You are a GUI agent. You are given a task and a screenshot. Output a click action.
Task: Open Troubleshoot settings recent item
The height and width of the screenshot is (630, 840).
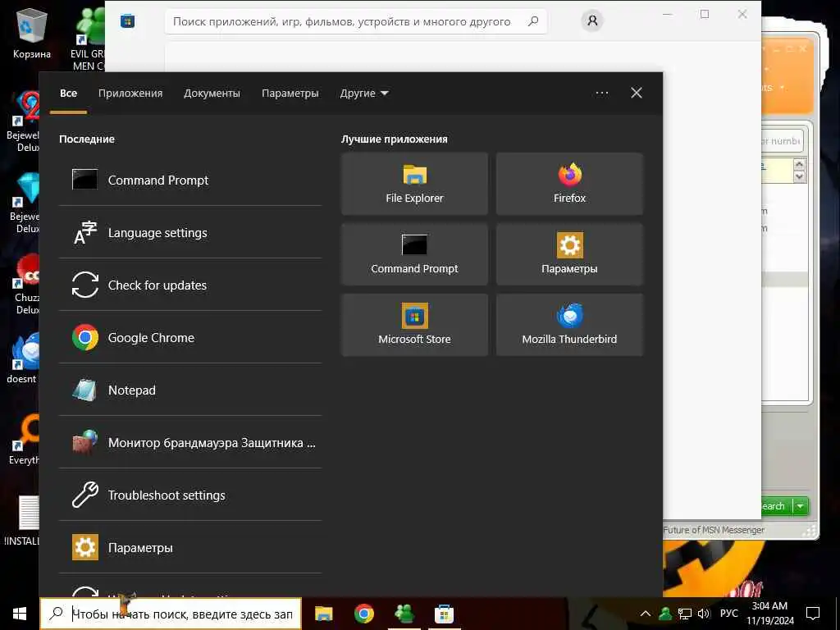pyautogui.click(x=190, y=495)
